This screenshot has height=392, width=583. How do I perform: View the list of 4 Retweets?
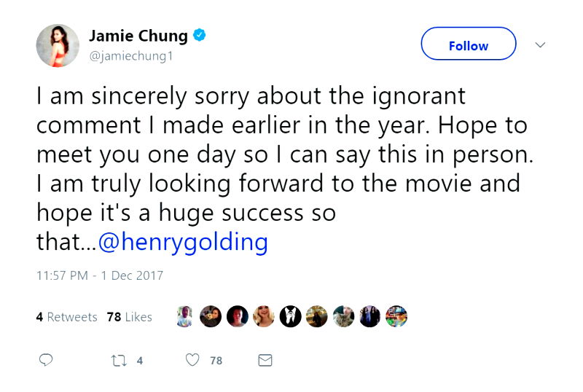[x=66, y=317]
